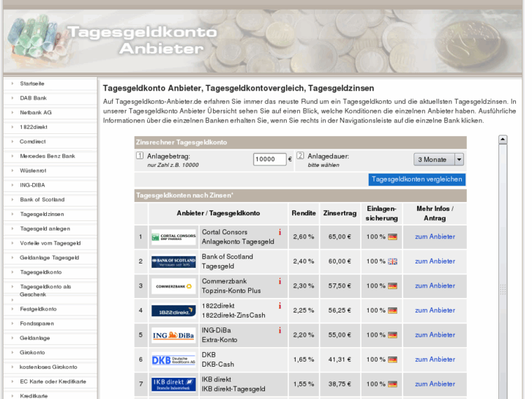Image resolution: width=532 pixels, height=399 pixels.
Task: Open Tagesgeld anlegen sidebar item
Action: [x=45, y=229]
